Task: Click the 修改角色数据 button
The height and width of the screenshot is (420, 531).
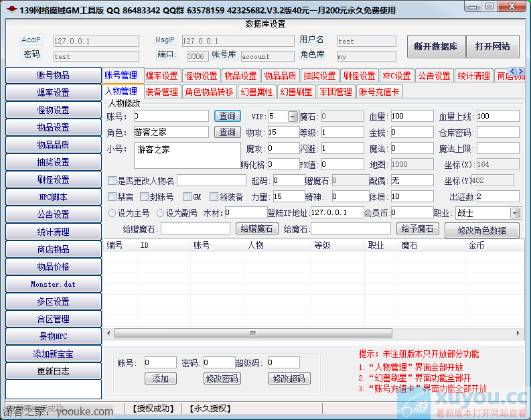Action: [481, 230]
